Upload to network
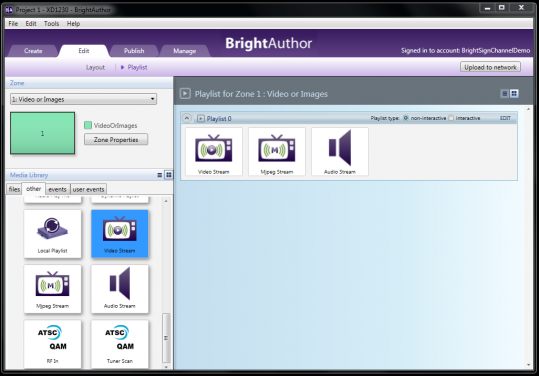 [490, 67]
